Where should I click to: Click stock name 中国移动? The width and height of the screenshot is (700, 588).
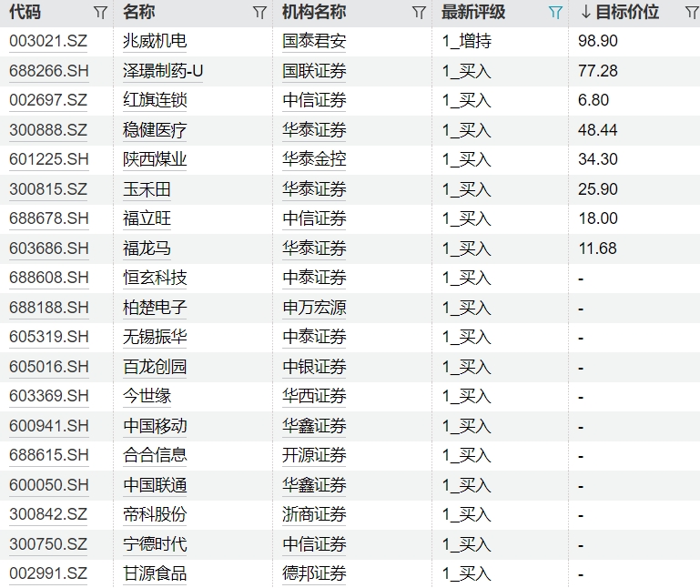155,425
